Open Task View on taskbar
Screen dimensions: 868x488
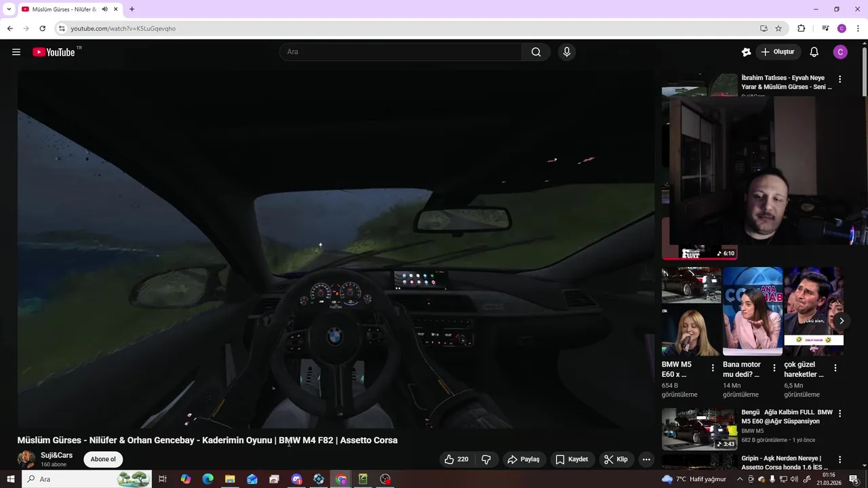[x=163, y=479]
